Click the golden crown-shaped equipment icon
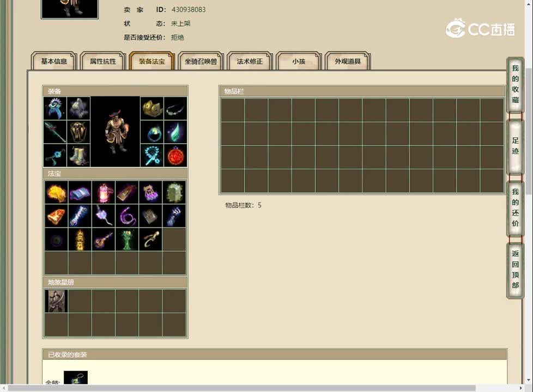533x392 pixels. [x=152, y=108]
